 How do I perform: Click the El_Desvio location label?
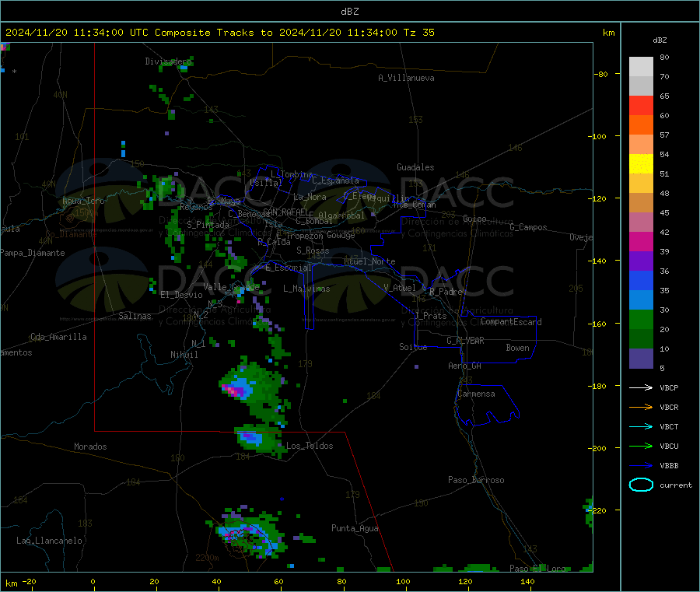[x=181, y=295]
